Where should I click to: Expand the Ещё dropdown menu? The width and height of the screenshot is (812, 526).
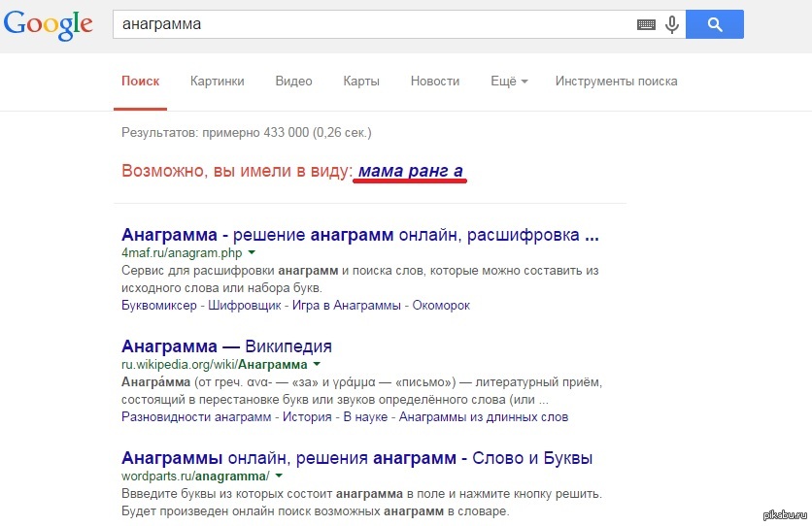tap(509, 82)
